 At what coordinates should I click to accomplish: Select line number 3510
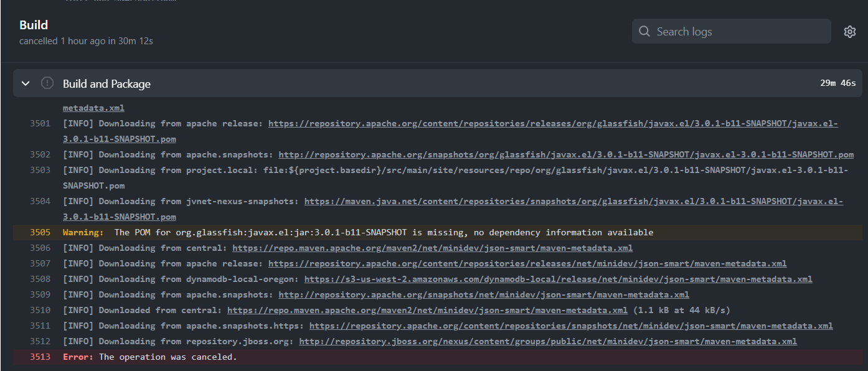pyautogui.click(x=40, y=310)
